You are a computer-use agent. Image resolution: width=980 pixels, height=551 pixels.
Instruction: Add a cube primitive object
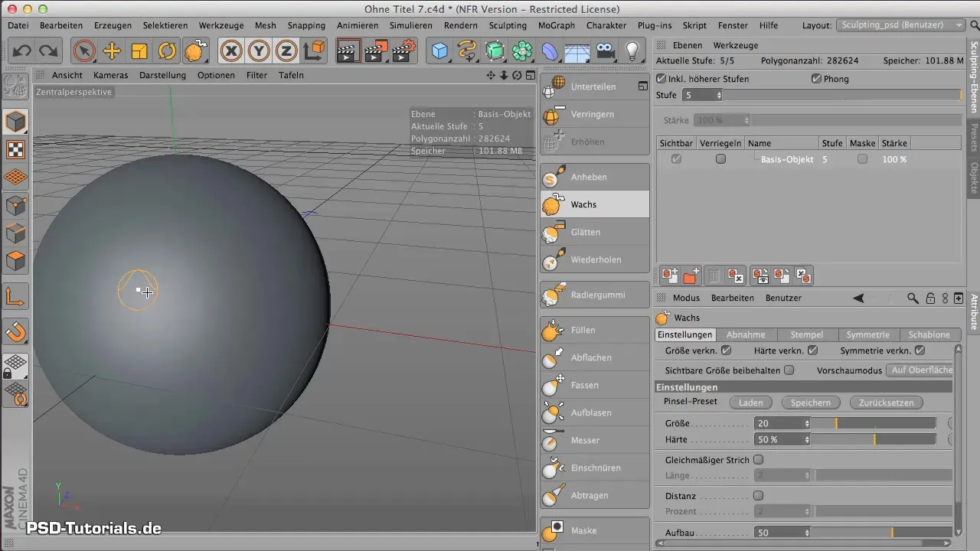pos(439,51)
